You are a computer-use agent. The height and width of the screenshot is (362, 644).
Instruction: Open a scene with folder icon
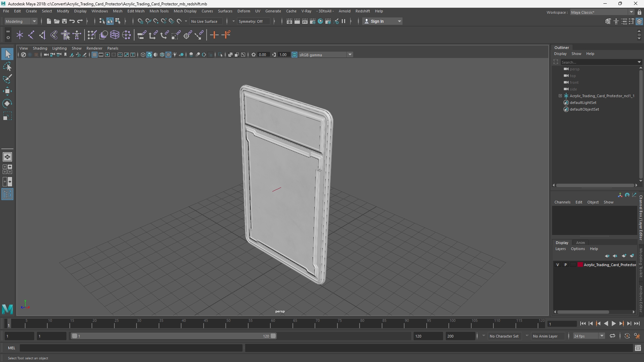pyautogui.click(x=56, y=21)
